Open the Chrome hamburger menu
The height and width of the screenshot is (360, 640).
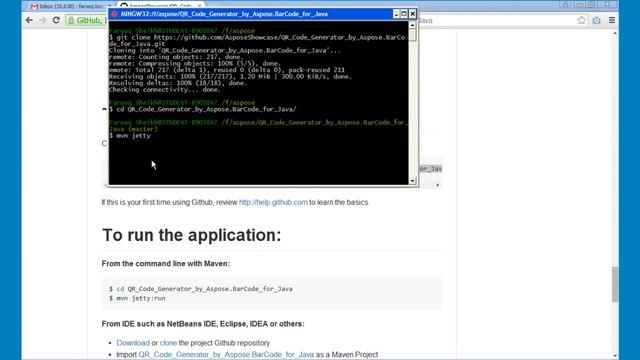(611, 20)
